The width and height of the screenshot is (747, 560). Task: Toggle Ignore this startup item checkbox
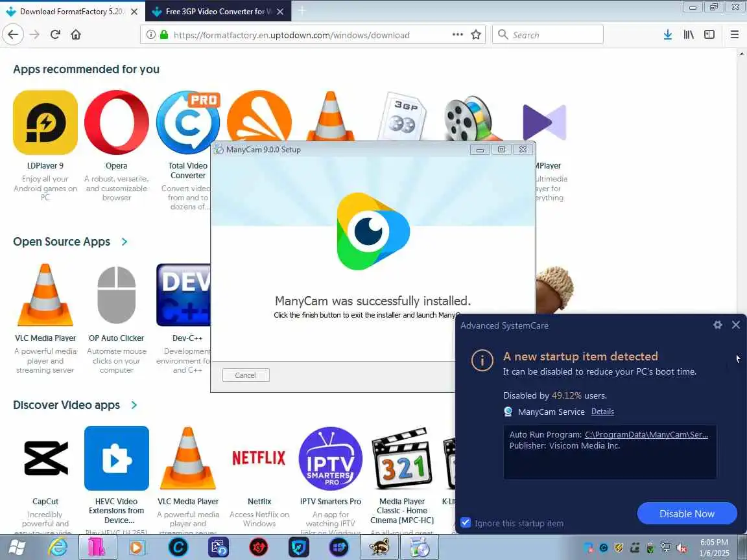(466, 523)
